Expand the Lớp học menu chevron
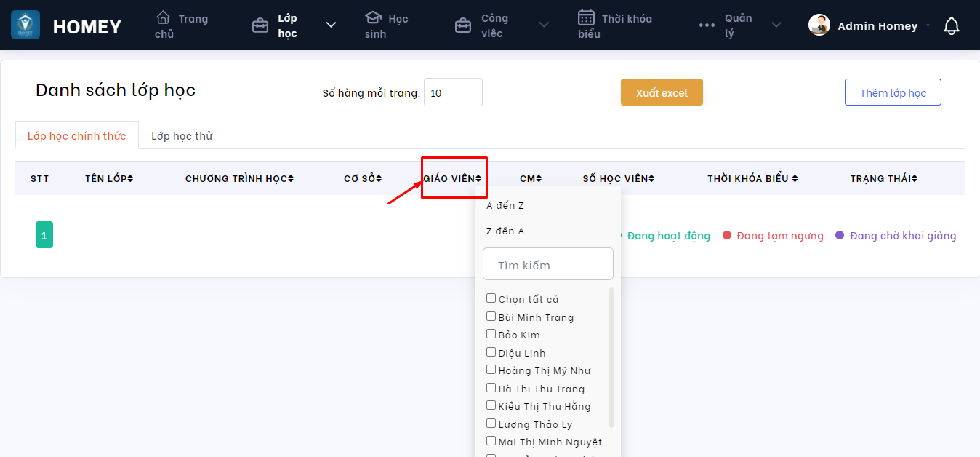Viewport: 980px width, 457px height. tap(331, 25)
